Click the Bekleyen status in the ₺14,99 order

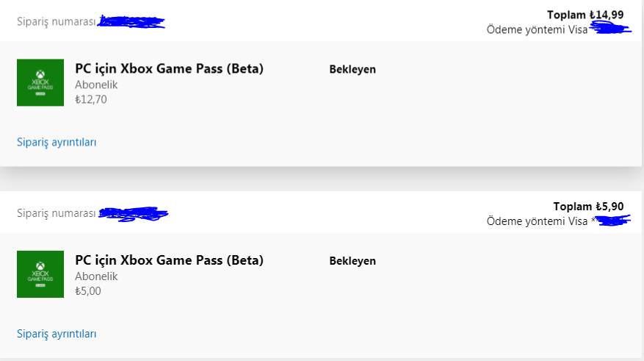pyautogui.click(x=352, y=70)
